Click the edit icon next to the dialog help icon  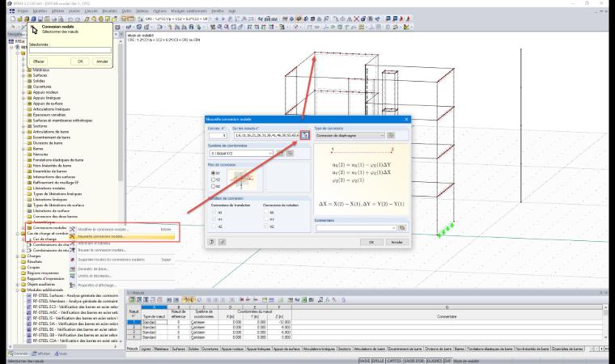(222, 242)
